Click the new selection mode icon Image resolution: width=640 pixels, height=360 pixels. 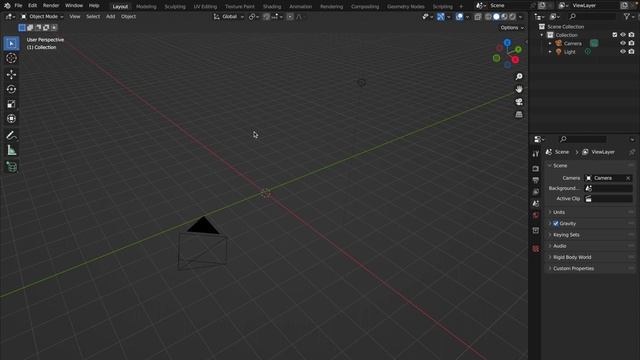[x=22, y=27]
